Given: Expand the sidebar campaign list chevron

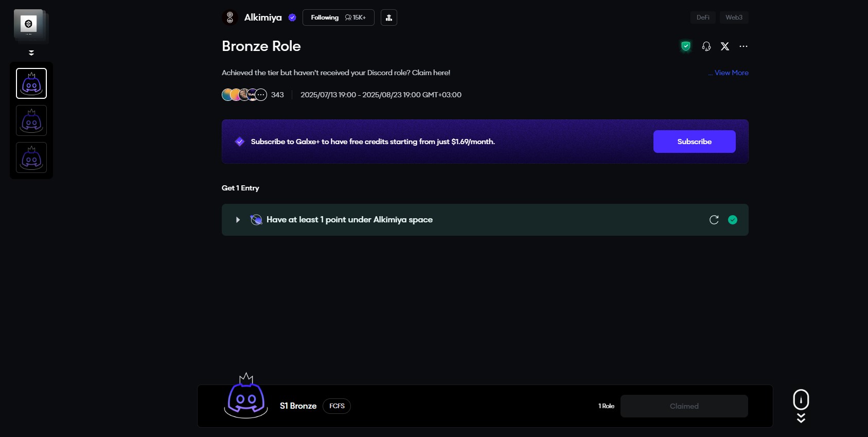Looking at the screenshot, I should coord(31,53).
